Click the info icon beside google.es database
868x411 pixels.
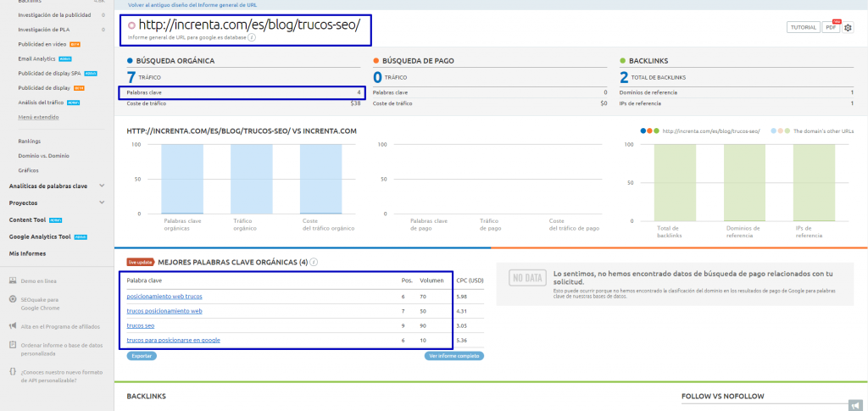(251, 37)
